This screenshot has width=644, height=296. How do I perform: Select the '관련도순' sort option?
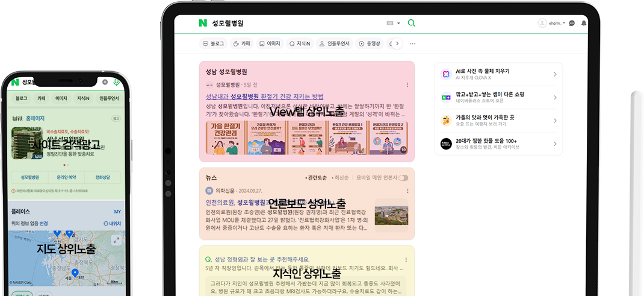click(317, 178)
